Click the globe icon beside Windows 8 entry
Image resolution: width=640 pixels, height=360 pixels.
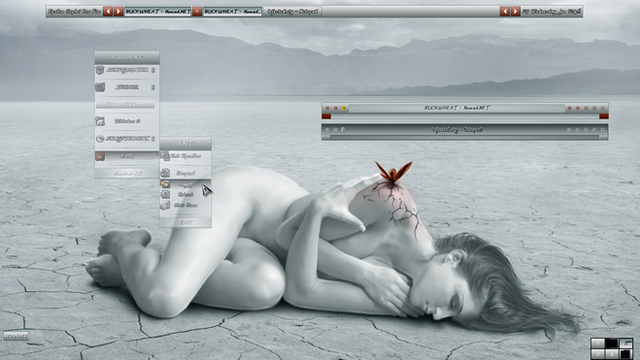click(x=100, y=121)
